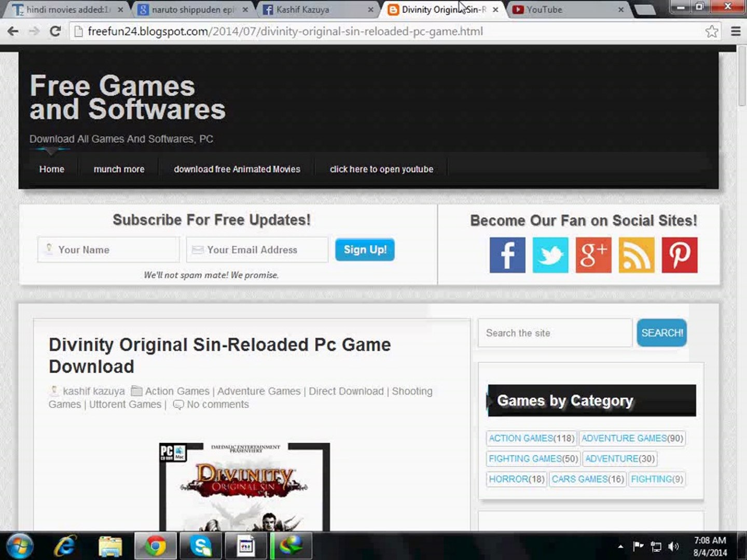Show hidden tray icons arrow
The image size is (747, 560).
(x=620, y=546)
